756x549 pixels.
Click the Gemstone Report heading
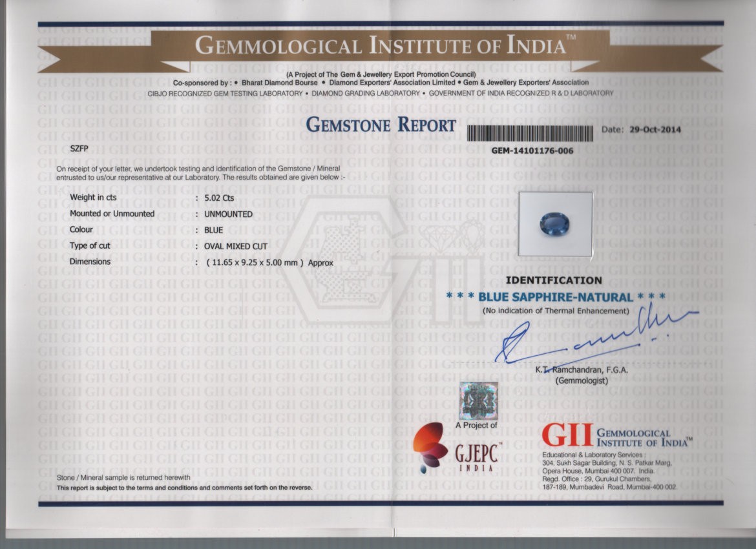pos(381,125)
